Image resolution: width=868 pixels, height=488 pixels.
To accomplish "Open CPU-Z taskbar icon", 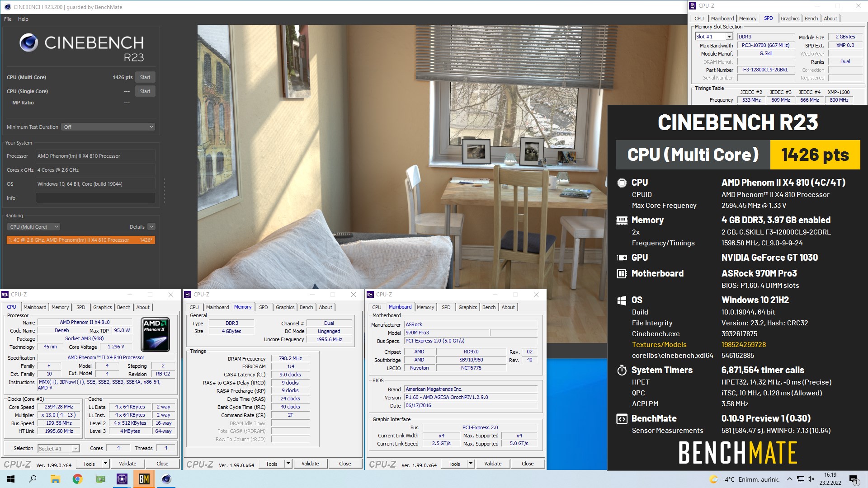I will pos(122,479).
